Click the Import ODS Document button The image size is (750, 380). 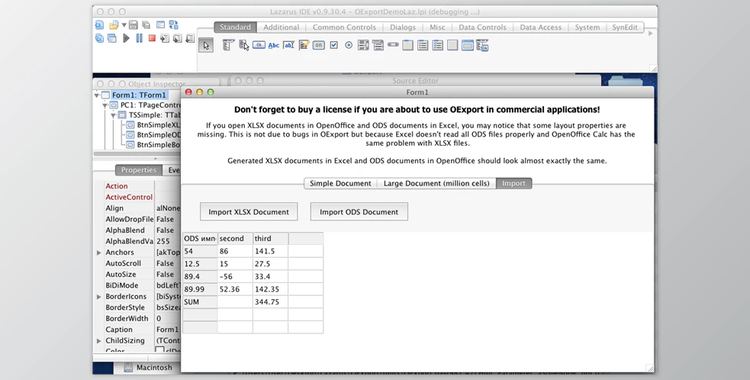point(359,212)
